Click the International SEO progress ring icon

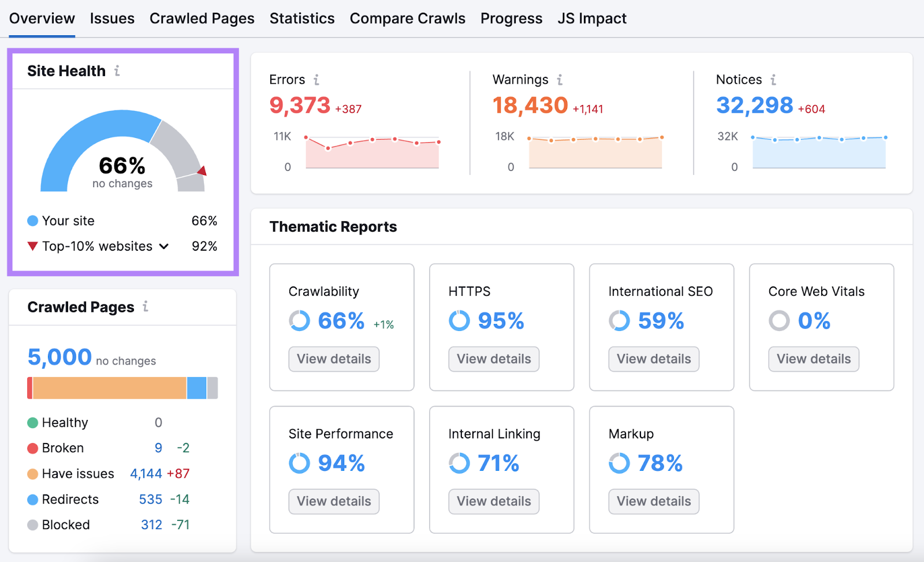[619, 321]
